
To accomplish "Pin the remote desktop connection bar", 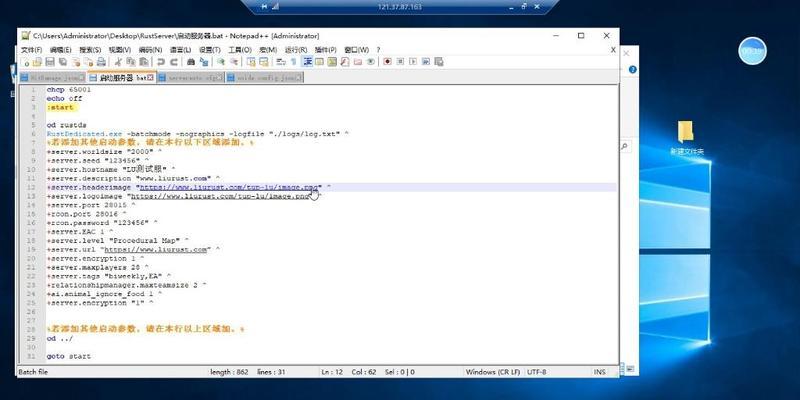I will tap(264, 7).
